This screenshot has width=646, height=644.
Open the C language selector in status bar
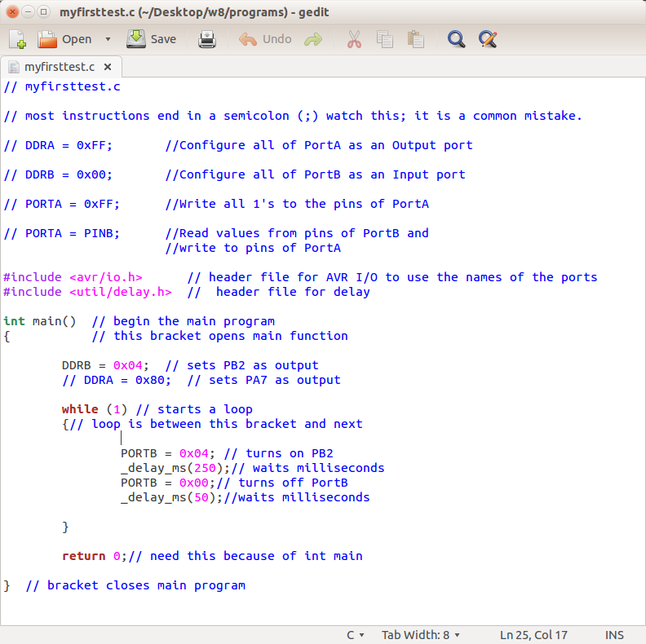click(x=355, y=635)
